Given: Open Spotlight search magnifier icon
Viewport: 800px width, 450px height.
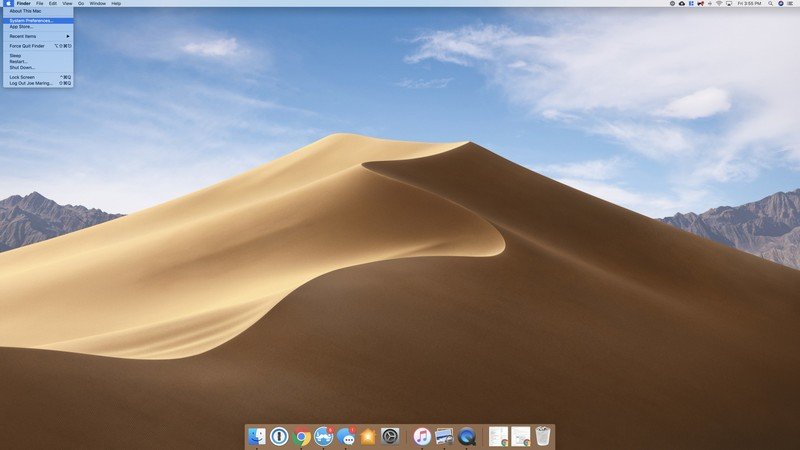Looking at the screenshot, I should (x=770, y=3).
